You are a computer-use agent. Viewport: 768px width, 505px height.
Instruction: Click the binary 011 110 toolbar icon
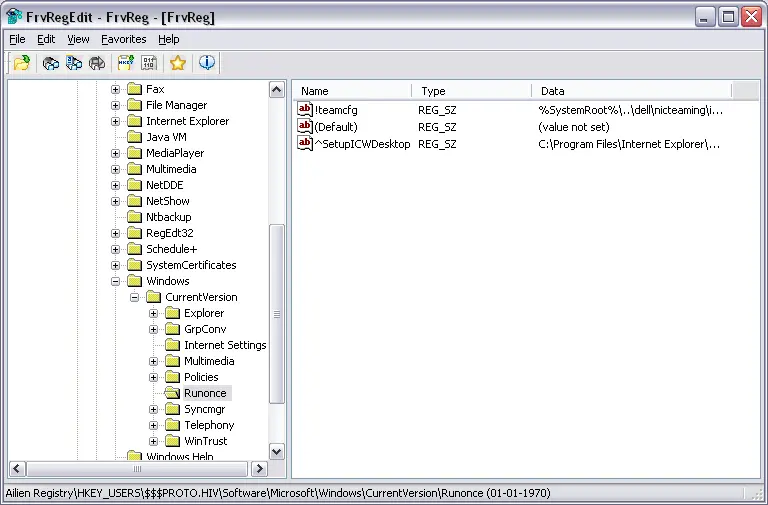(149, 63)
